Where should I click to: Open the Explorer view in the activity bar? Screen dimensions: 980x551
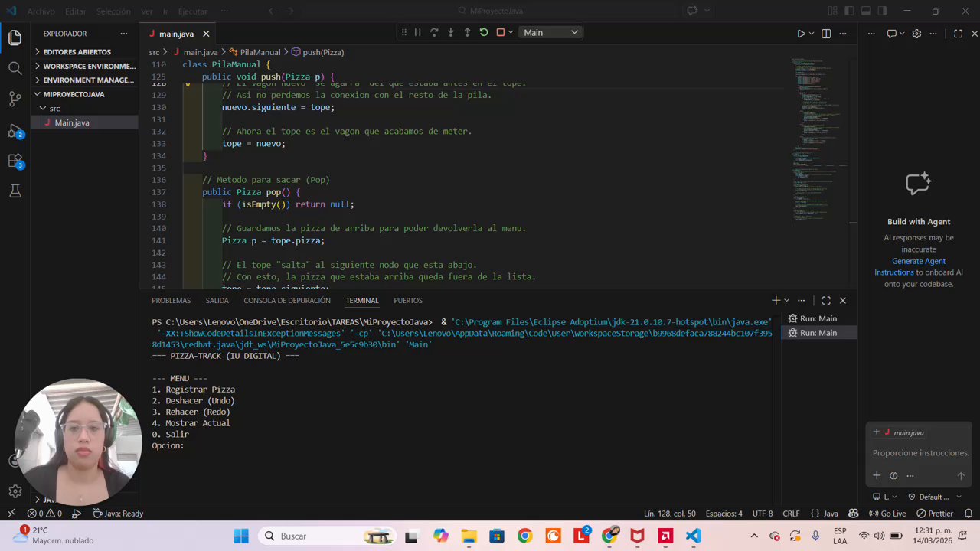tap(15, 37)
